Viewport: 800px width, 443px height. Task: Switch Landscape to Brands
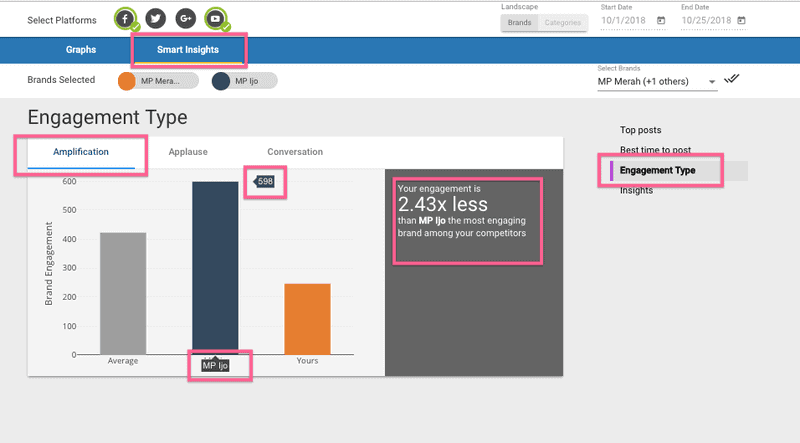(519, 21)
